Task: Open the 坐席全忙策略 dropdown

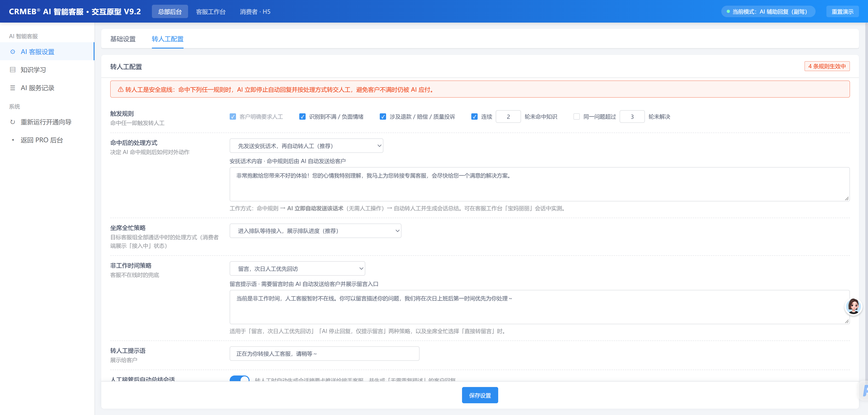Action: pos(315,231)
